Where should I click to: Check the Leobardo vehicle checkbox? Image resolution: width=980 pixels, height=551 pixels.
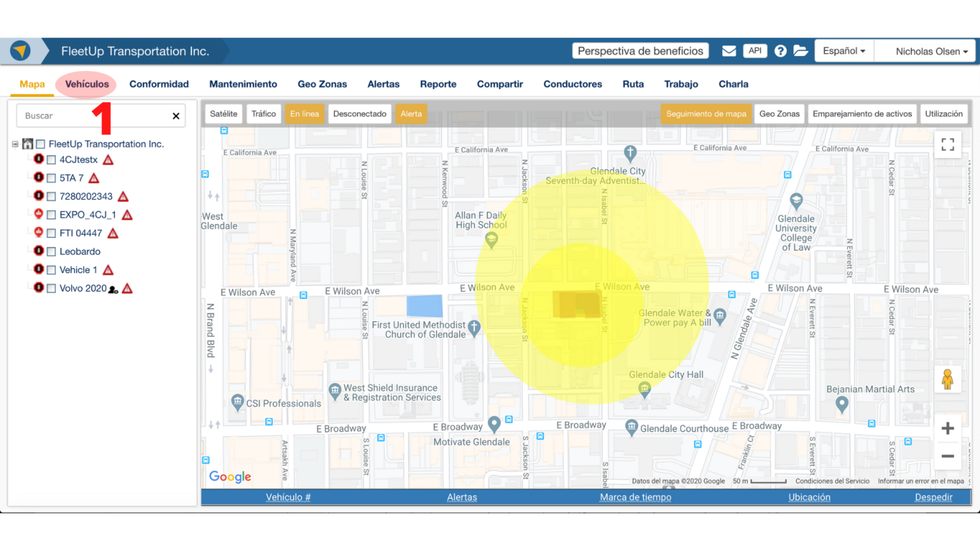point(51,252)
